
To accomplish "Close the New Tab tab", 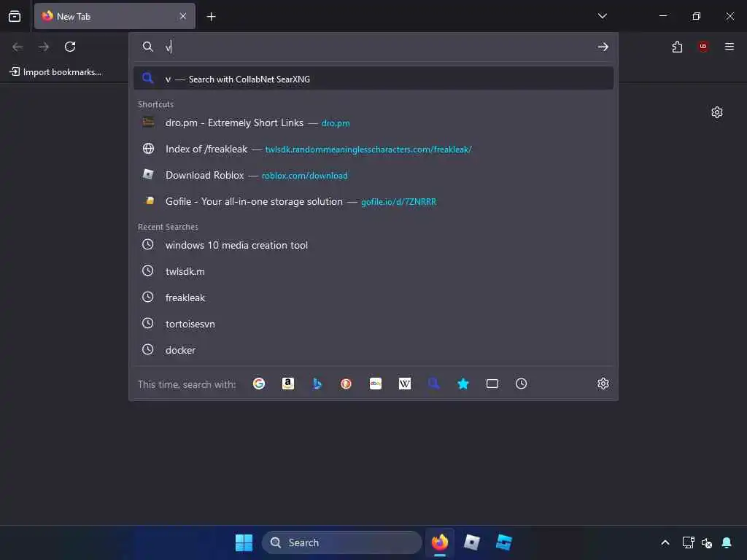I will 183,16.
